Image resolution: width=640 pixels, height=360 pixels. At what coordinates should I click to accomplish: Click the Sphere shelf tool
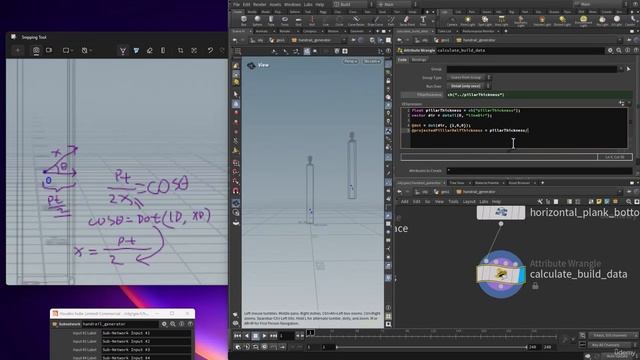click(x=258, y=20)
